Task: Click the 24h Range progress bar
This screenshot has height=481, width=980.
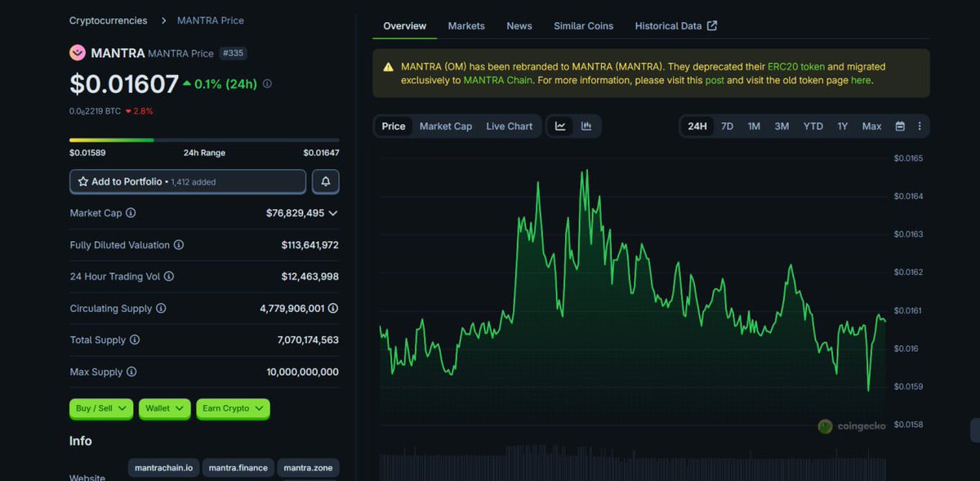Action: click(204, 140)
